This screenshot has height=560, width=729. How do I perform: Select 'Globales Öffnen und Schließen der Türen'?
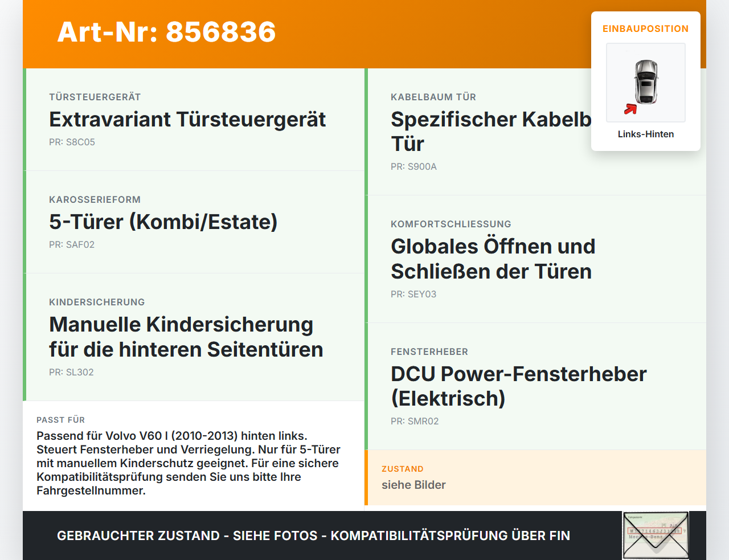pyautogui.click(x=493, y=259)
